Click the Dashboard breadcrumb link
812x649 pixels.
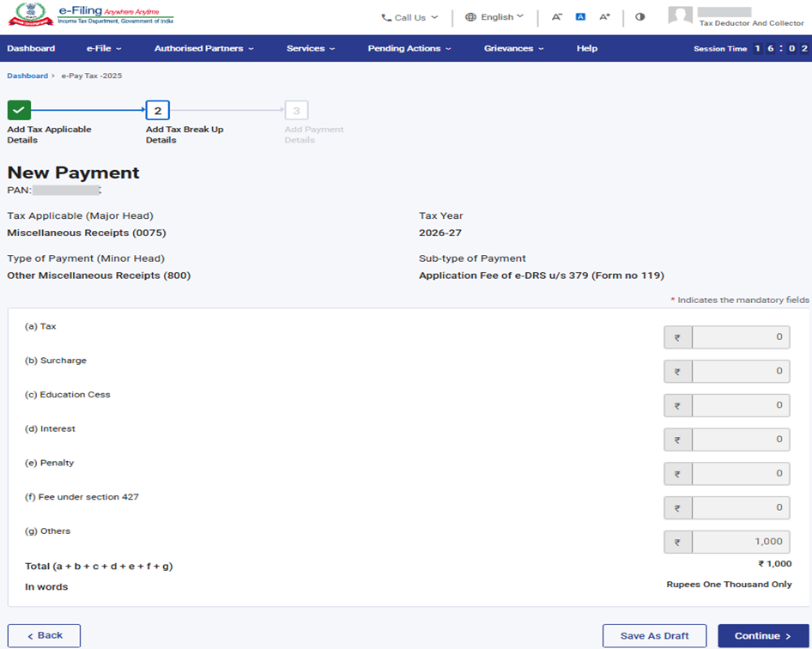(27, 76)
